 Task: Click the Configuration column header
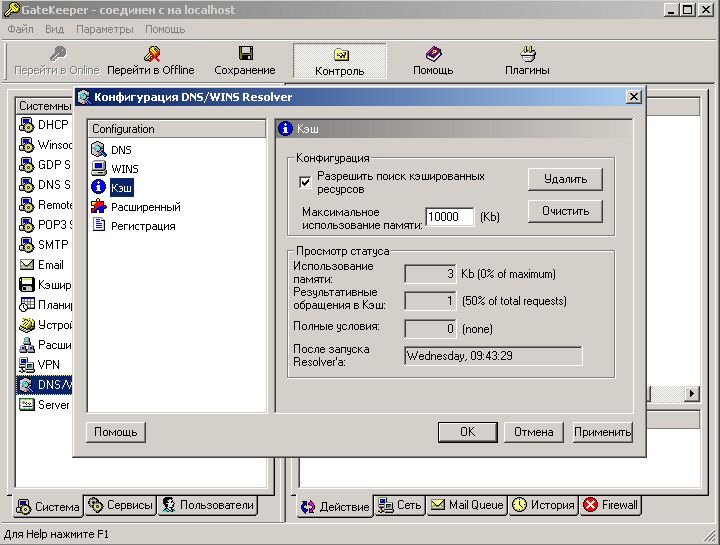[x=176, y=129]
